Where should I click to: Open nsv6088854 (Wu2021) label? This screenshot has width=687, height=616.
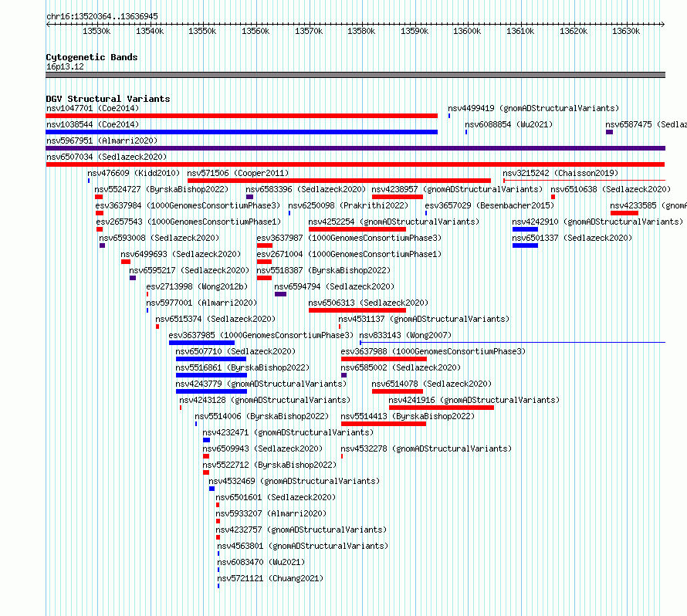point(509,124)
